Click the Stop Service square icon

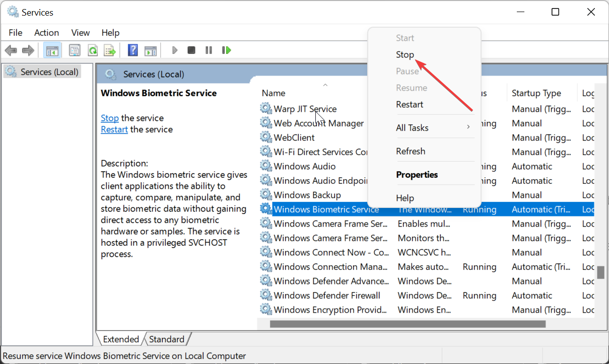191,50
